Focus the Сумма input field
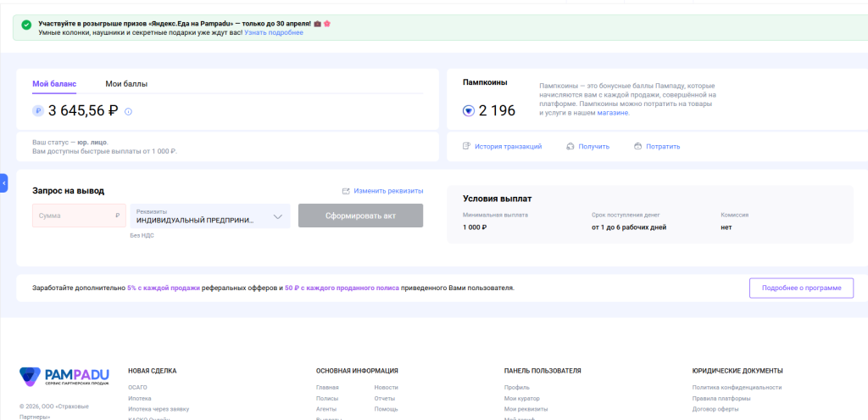The height and width of the screenshot is (420, 868). (x=79, y=216)
